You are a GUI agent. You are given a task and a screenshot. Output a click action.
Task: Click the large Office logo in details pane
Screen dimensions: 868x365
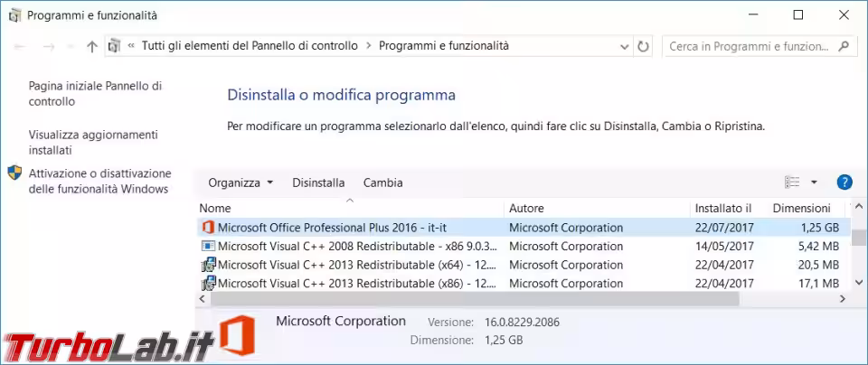point(237,335)
